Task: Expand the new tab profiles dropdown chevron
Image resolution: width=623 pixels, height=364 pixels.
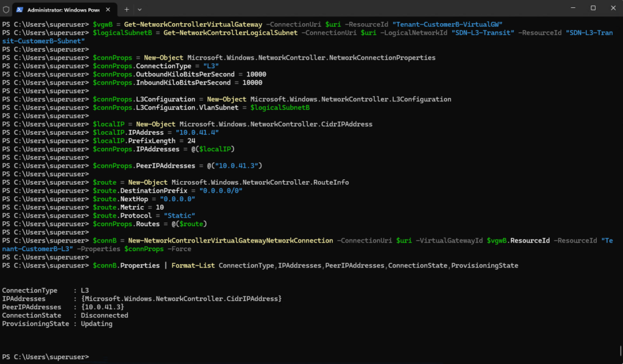Action: click(139, 10)
